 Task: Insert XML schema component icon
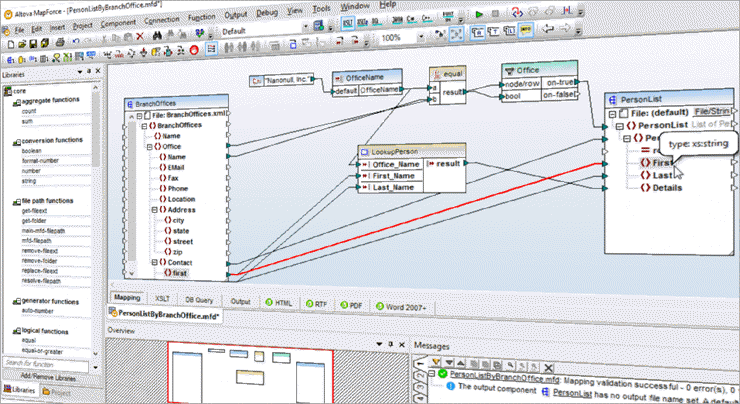(10, 59)
